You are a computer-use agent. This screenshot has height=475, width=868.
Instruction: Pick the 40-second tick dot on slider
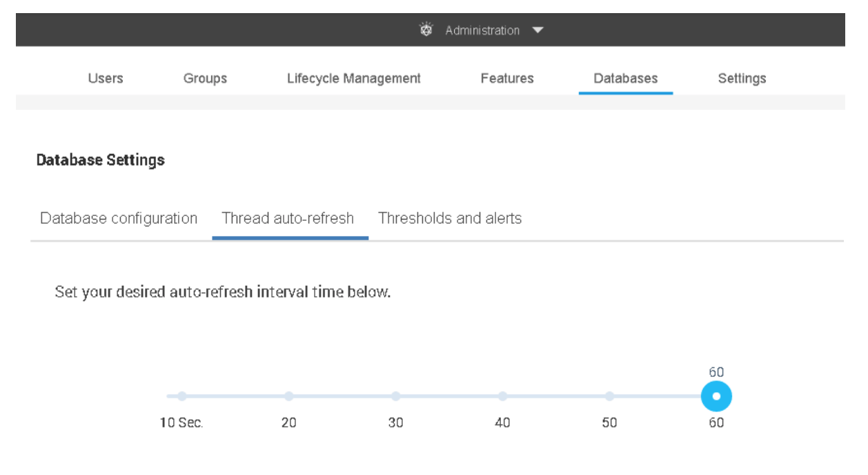503,396
